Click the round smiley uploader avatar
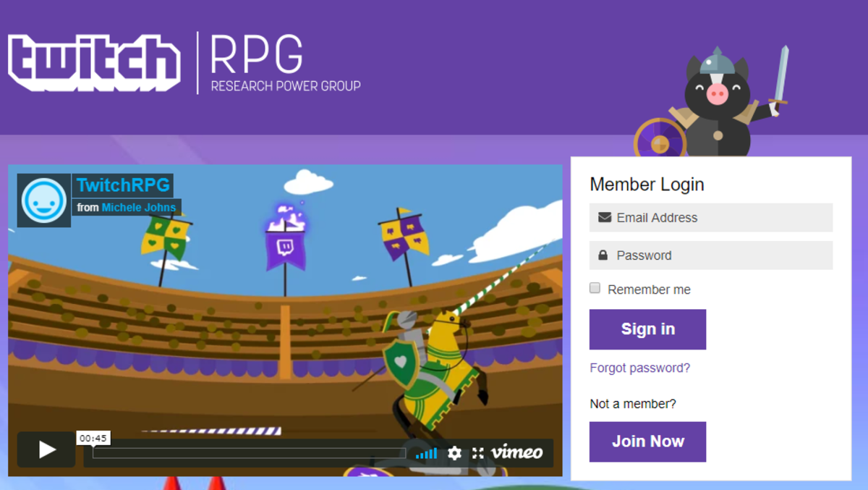The width and height of the screenshot is (868, 490). (x=44, y=200)
